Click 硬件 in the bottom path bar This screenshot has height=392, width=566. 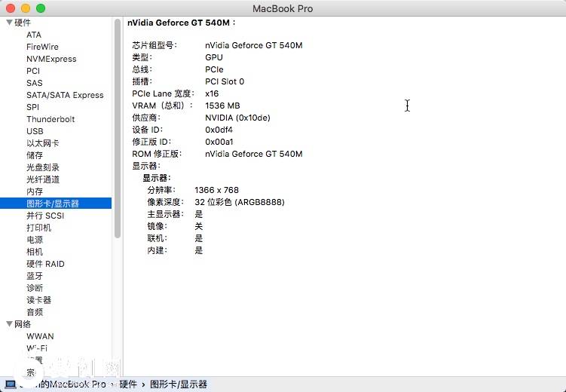coord(128,384)
